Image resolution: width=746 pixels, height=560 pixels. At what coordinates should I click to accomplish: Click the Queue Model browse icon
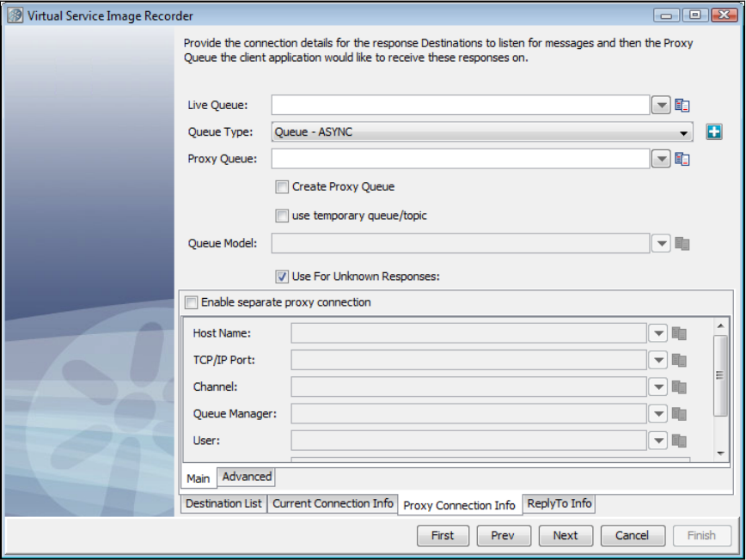coord(682,244)
